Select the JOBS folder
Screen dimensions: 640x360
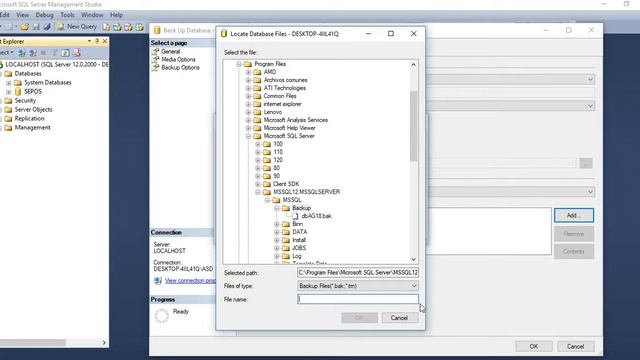click(299, 248)
